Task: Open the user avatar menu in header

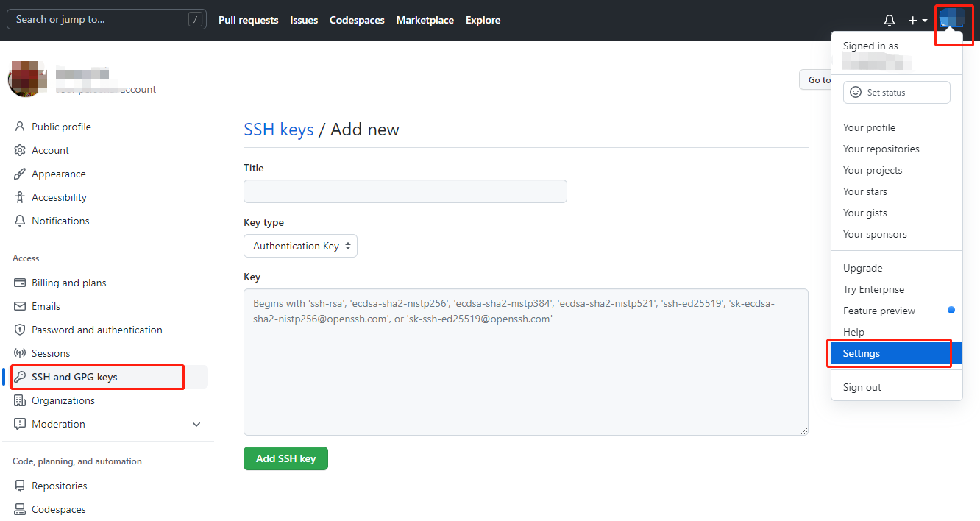Action: coord(952,18)
